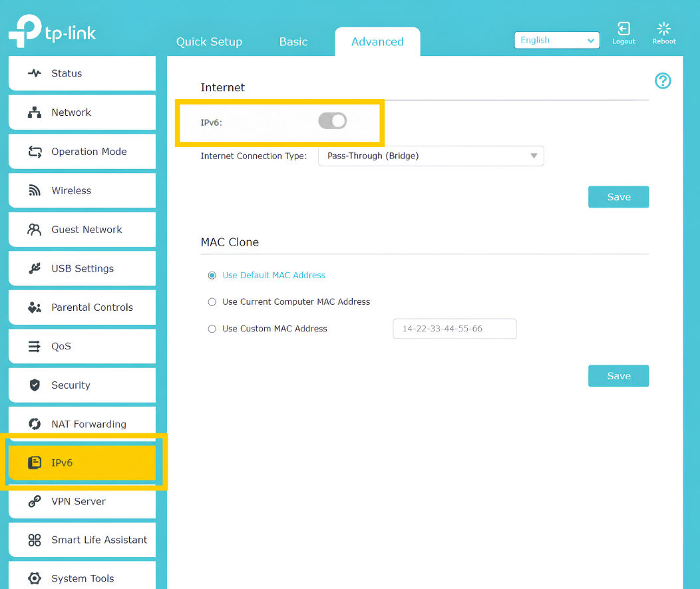Click Logout text label
This screenshot has width=700, height=589.
[x=623, y=41]
